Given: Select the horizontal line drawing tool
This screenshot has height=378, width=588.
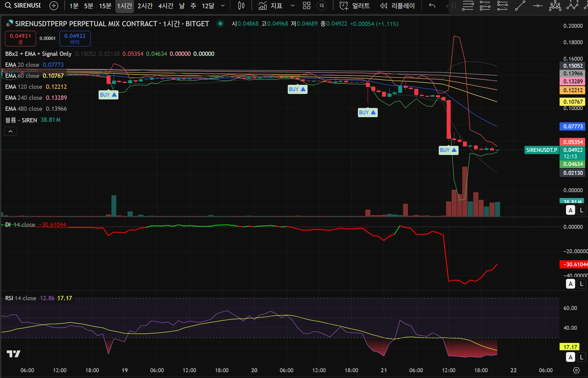Looking at the screenshot, I should tap(538, 6).
